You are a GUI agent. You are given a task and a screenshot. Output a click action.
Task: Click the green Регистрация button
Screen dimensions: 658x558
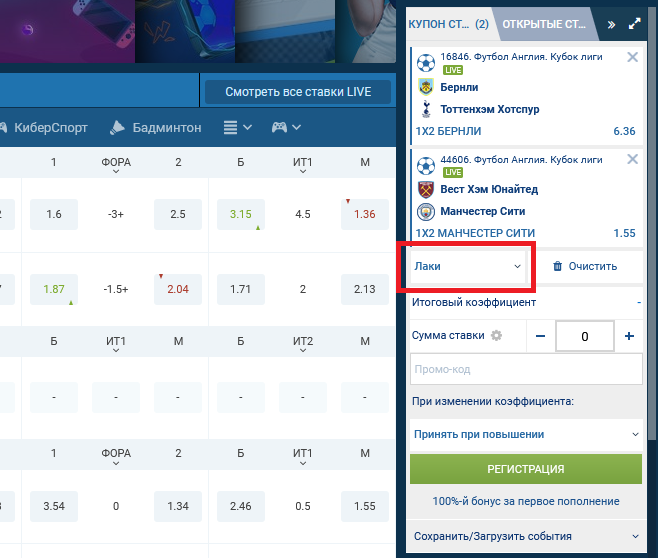(x=526, y=469)
